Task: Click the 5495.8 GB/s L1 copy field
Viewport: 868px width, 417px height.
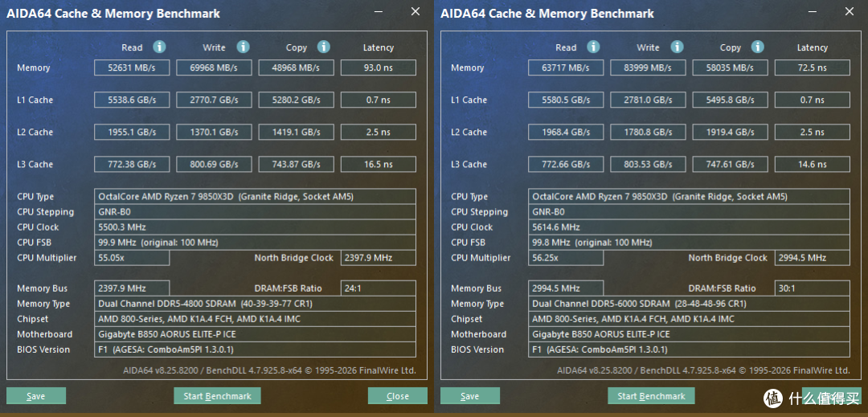Action: [730, 100]
